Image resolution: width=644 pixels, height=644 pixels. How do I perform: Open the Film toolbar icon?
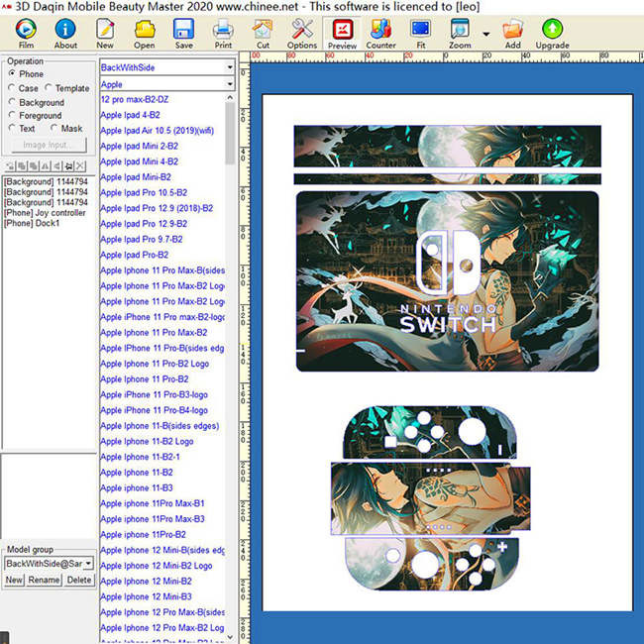pos(26,34)
